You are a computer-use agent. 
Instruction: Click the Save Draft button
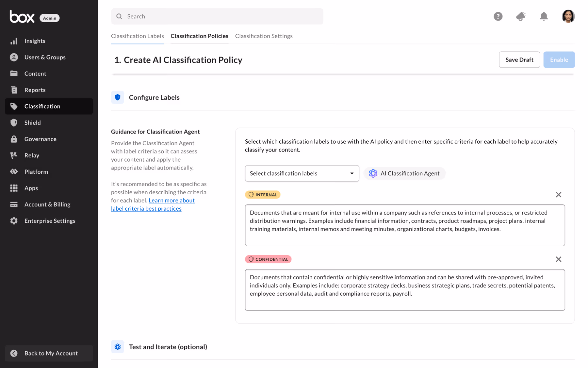tap(519, 60)
